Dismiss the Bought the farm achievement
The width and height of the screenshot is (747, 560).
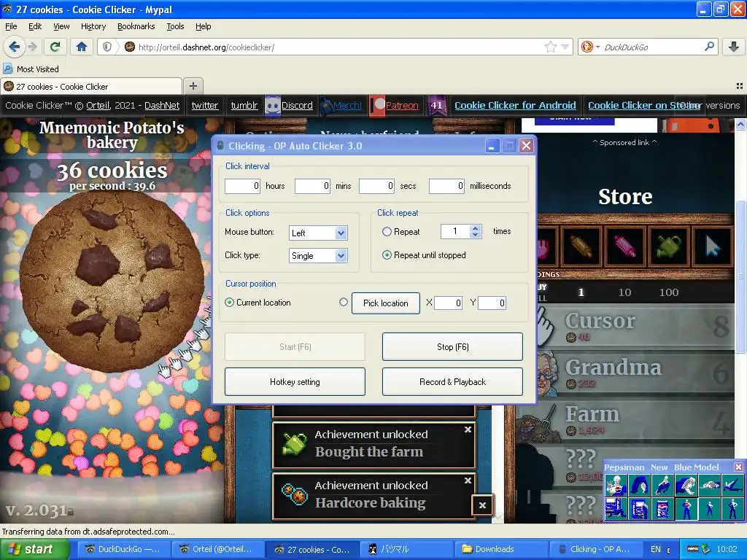(468, 429)
